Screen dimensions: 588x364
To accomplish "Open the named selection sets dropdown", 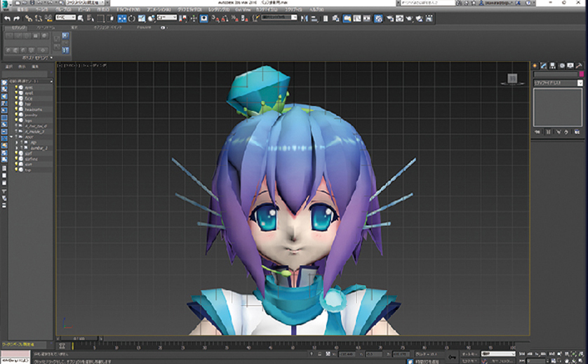I will coord(279,18).
